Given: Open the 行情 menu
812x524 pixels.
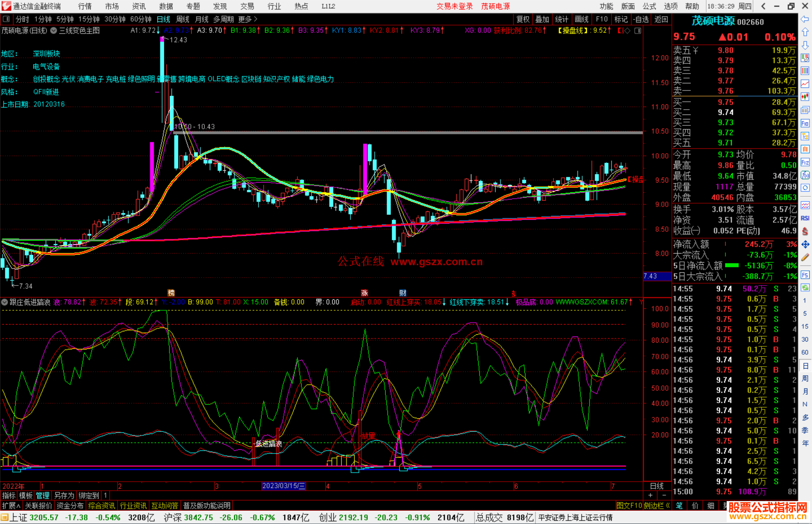Looking at the screenshot, I should coord(85,6).
